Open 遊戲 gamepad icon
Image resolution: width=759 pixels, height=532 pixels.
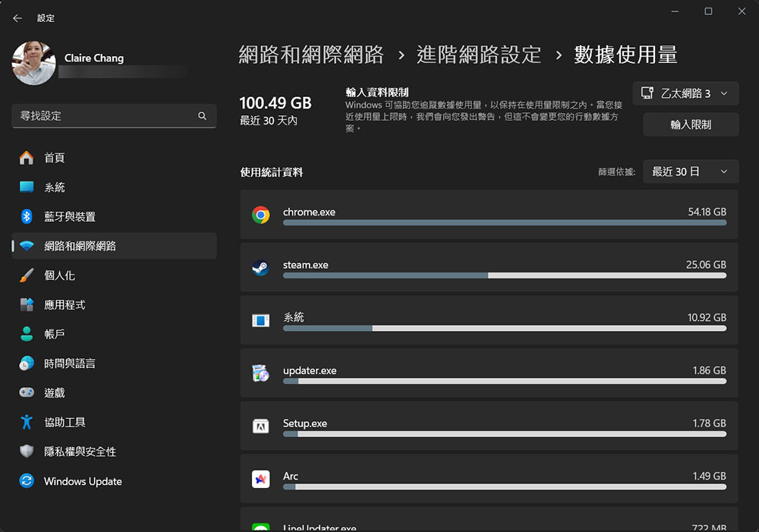click(27, 392)
